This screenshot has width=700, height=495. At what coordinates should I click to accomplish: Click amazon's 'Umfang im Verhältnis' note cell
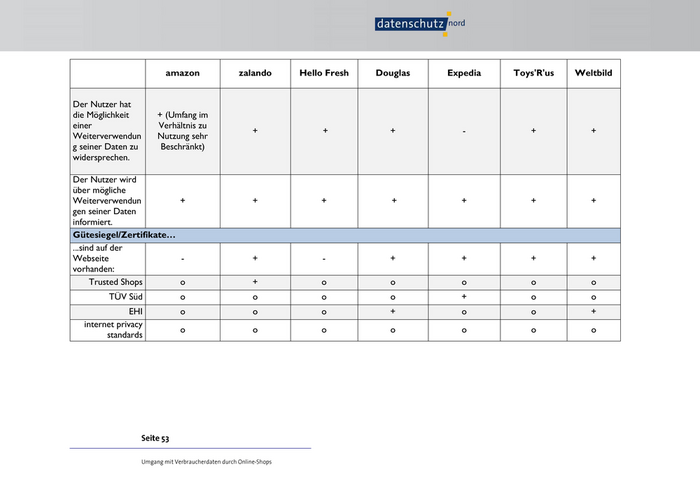tap(182, 131)
